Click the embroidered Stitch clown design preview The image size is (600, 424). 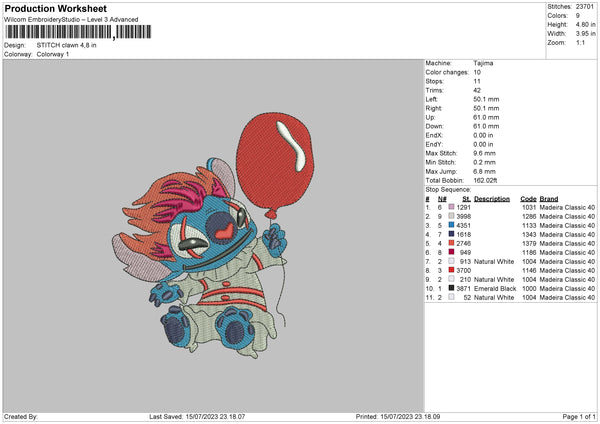point(214,235)
